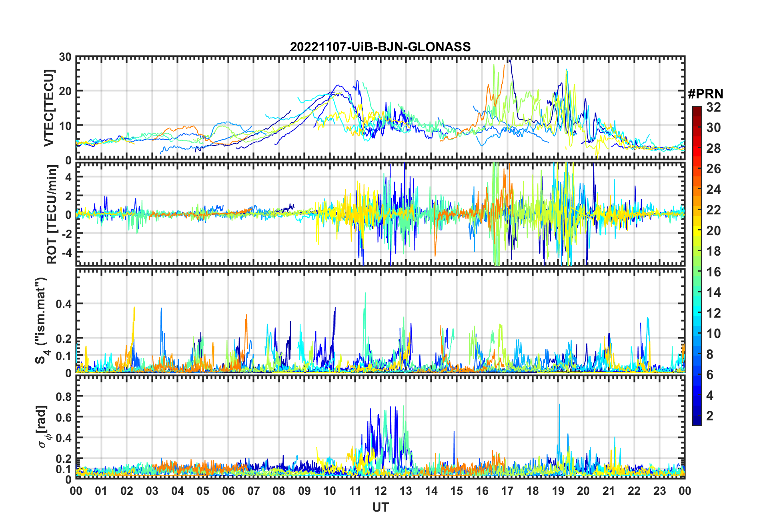Click the -2 tick on ROT axis
The height and width of the screenshot is (532, 761).
point(66,234)
